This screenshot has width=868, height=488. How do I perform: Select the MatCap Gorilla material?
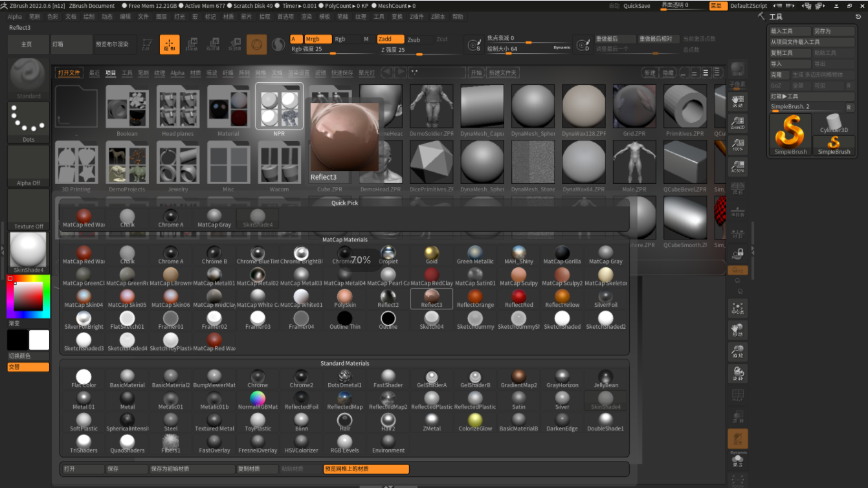click(562, 255)
